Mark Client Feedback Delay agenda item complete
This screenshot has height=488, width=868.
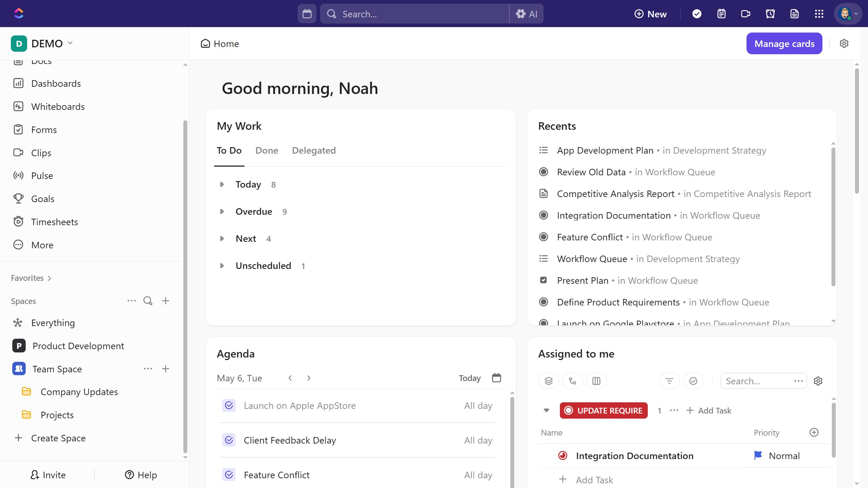229,440
